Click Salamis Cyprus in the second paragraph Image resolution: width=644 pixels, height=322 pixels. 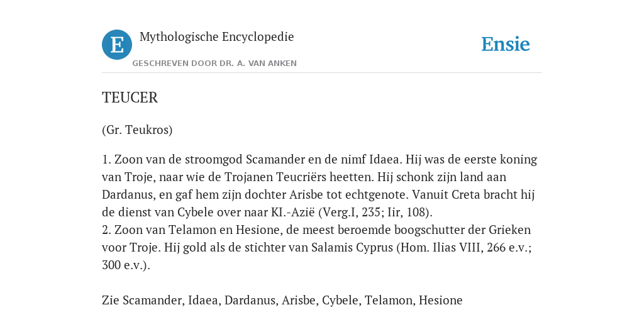pos(352,248)
